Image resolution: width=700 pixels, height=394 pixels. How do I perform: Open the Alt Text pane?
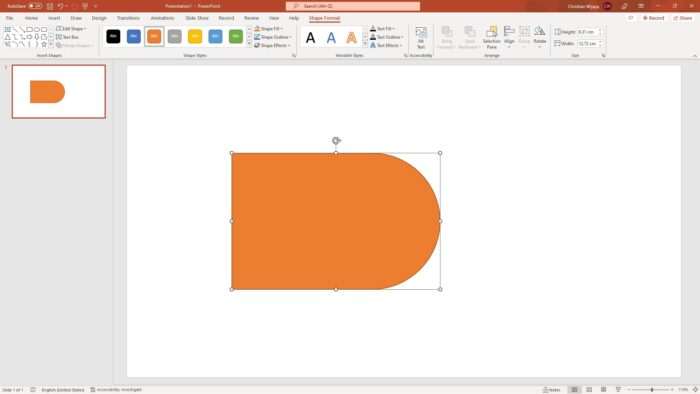point(421,37)
